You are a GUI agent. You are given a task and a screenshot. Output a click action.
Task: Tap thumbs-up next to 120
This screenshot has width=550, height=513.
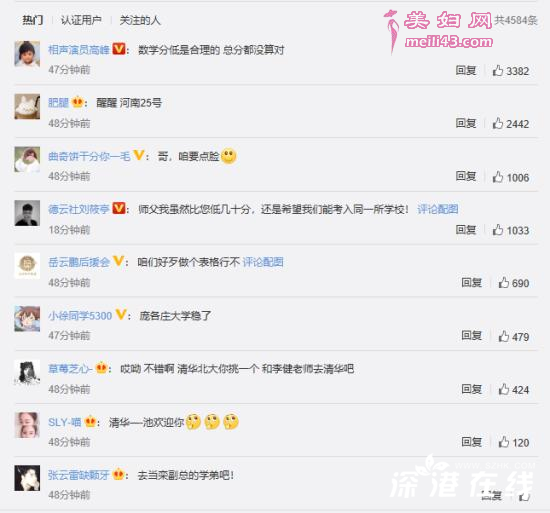[504, 442]
